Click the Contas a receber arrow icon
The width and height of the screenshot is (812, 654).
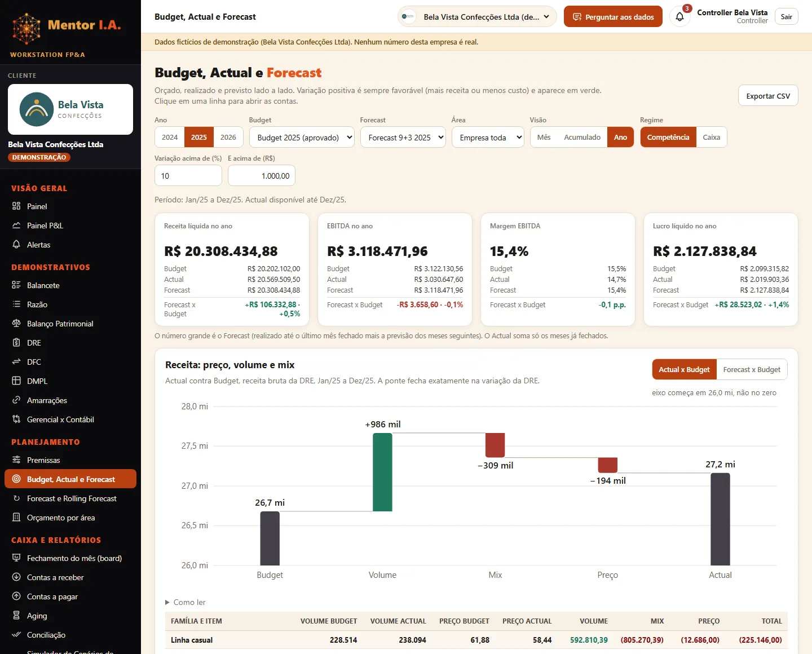pyautogui.click(x=16, y=577)
